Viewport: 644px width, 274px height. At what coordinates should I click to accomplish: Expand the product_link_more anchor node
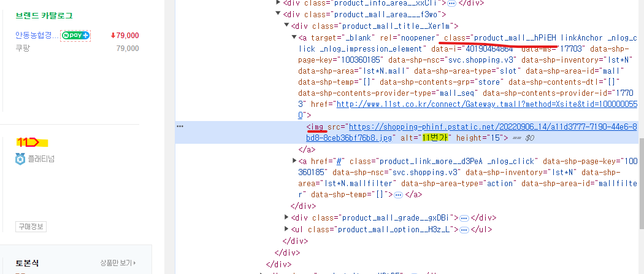coord(294,160)
